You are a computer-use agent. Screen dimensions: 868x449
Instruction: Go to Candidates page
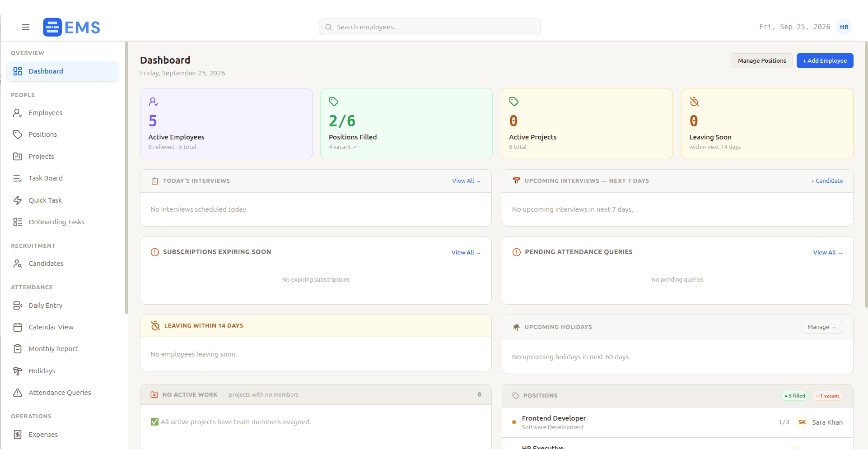point(63,264)
